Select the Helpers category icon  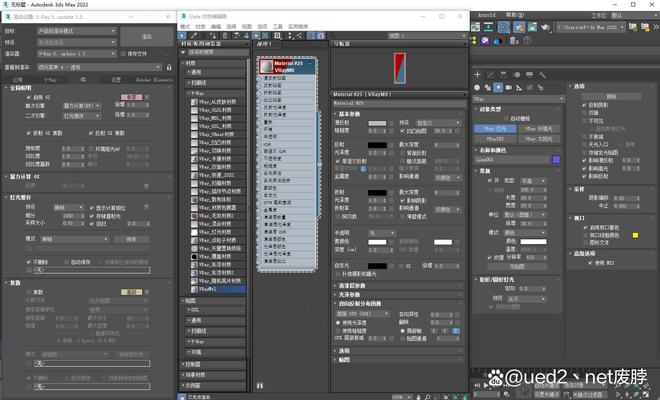coord(519,88)
